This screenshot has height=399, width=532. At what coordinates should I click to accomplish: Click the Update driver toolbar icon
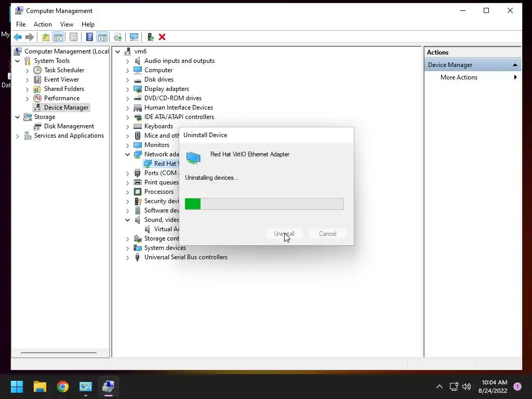tap(118, 37)
